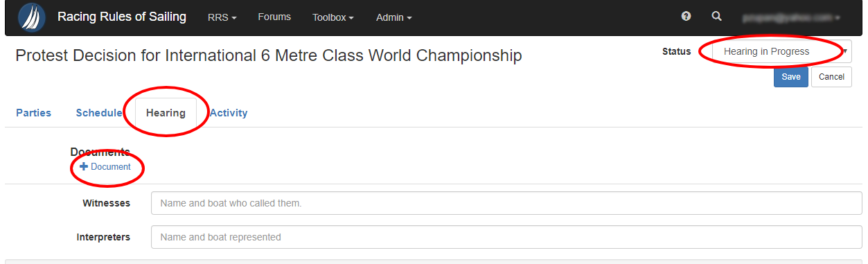Image resolution: width=868 pixels, height=264 pixels.
Task: Switch to the Schedule tab
Action: coord(99,113)
